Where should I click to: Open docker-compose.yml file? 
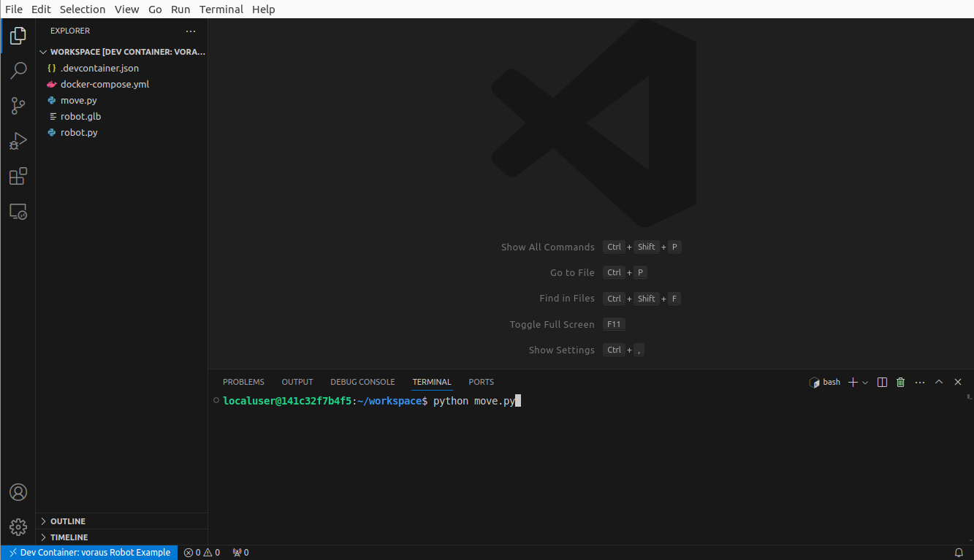[x=122, y=84]
